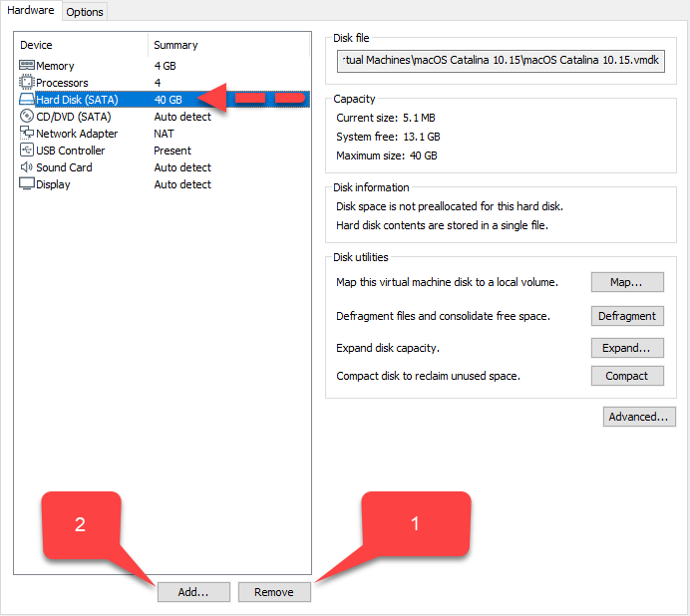Click the Sound Card speaker icon
Screen dimensions: 690x616
pyautogui.click(x=27, y=167)
